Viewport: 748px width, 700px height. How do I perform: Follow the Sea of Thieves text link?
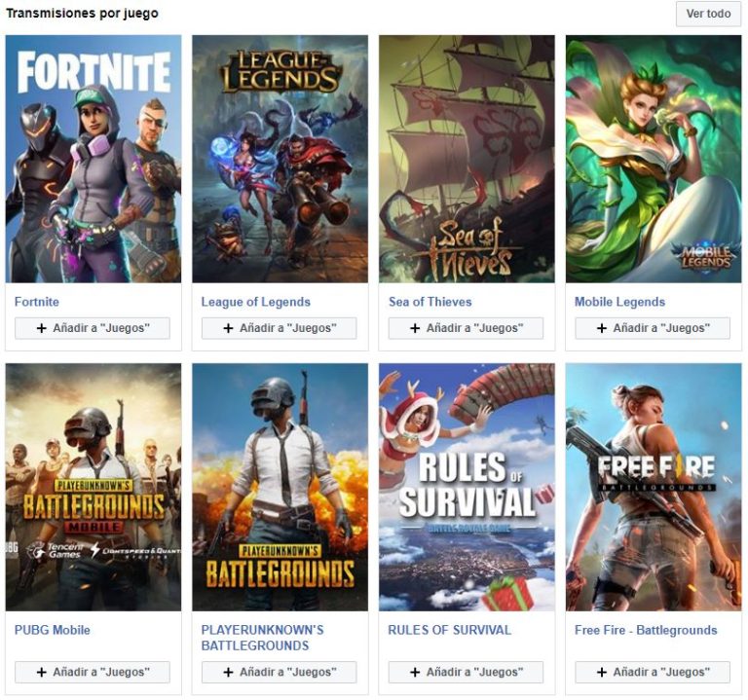coord(430,302)
